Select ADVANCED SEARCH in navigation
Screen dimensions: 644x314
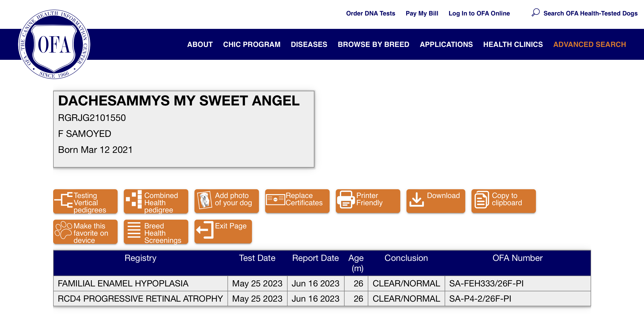(589, 44)
